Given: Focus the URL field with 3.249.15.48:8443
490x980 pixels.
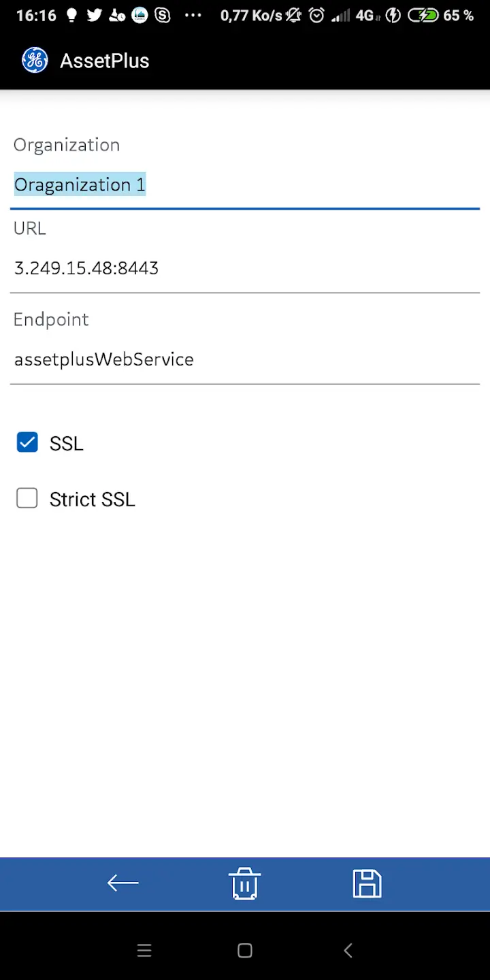Looking at the screenshot, I should 245,268.
